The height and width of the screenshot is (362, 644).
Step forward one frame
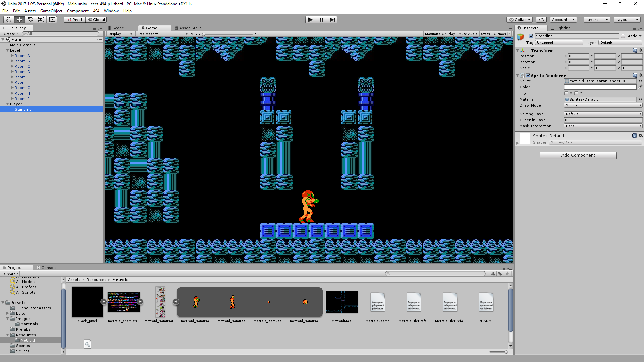[x=332, y=20]
